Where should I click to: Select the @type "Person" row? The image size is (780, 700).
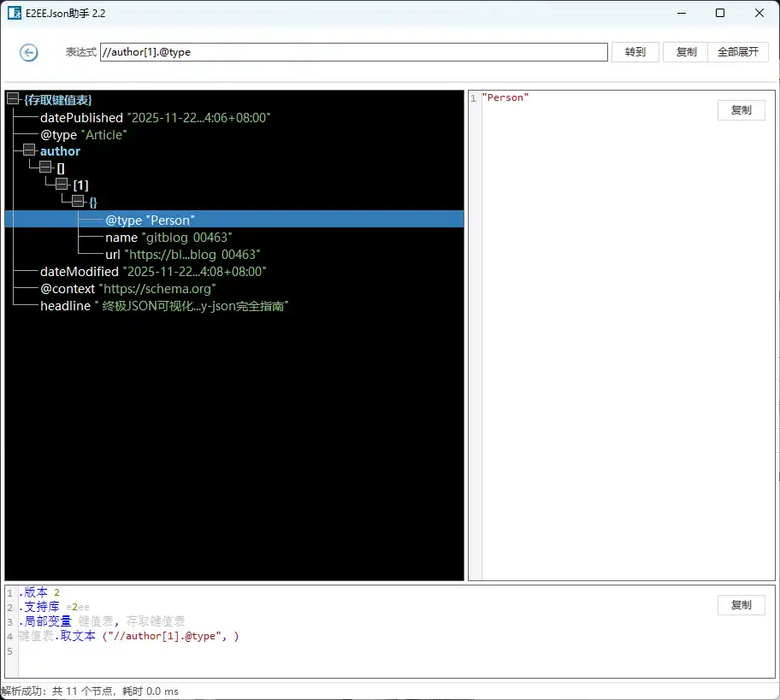point(234,220)
